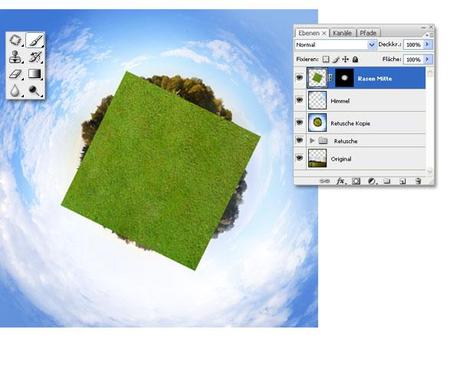
Task: Select the Retusche Kopie layer thumbnail
Action: (x=317, y=123)
